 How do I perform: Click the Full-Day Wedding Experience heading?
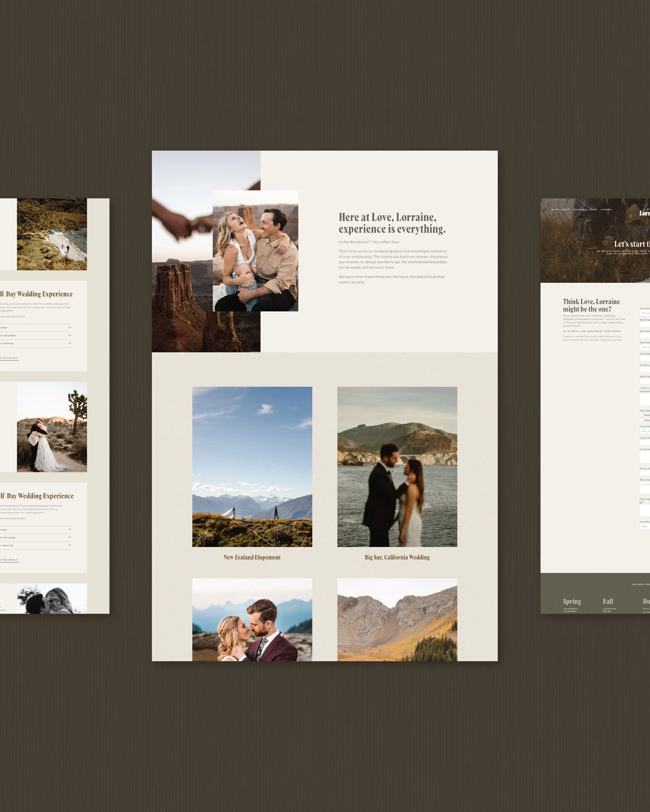tap(36, 294)
